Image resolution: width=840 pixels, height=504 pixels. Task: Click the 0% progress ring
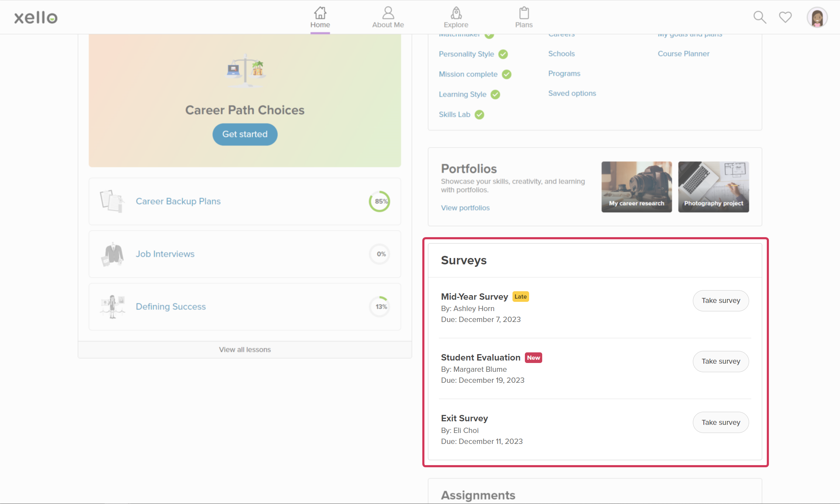click(380, 254)
